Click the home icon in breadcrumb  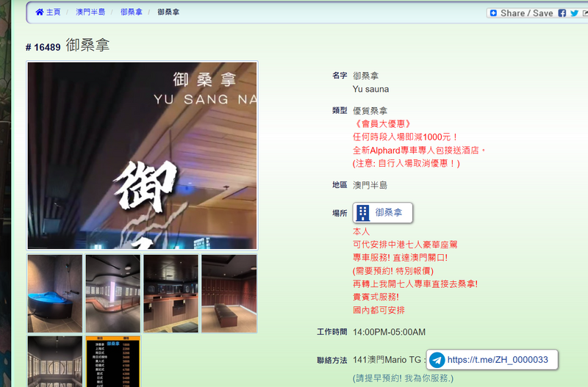(40, 12)
